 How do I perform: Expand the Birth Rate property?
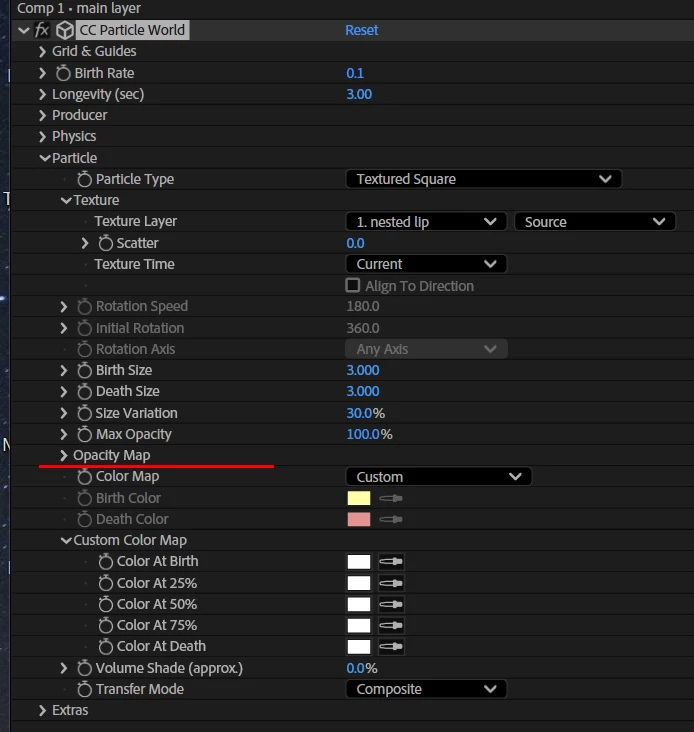[x=42, y=73]
